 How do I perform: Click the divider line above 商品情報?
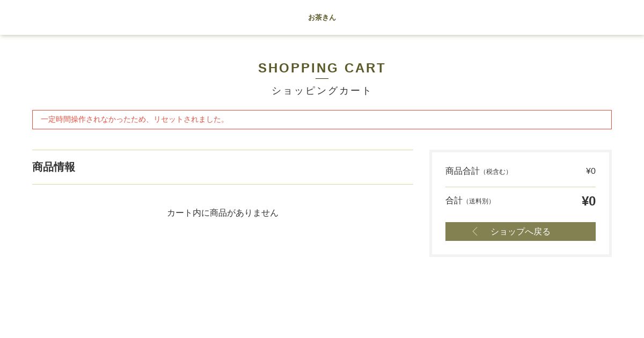coord(223,150)
